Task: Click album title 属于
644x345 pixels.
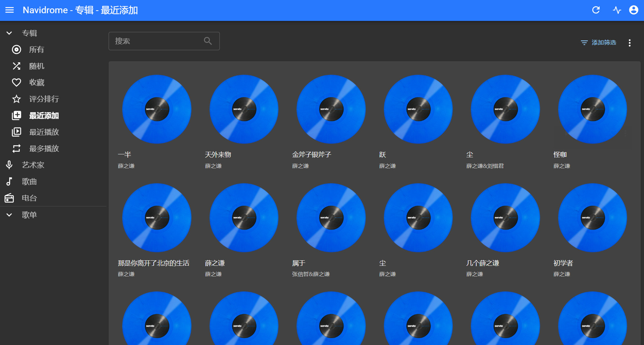Action: 299,263
